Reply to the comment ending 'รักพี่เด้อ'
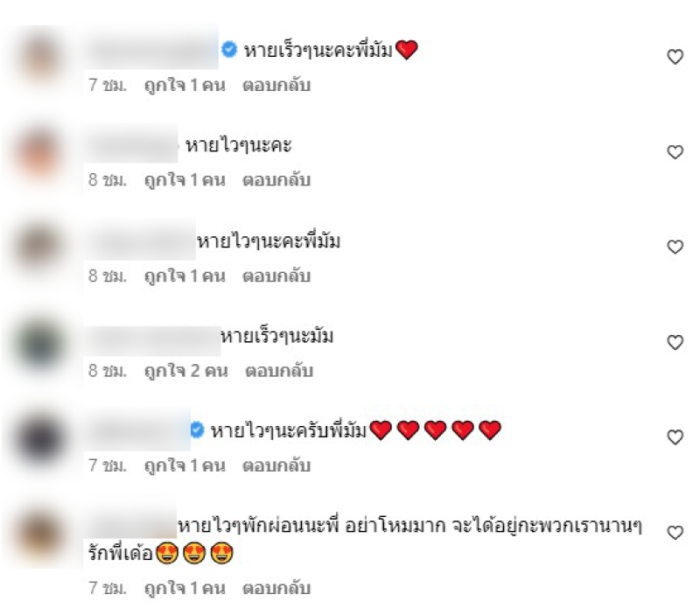700x608 pixels. click(276, 588)
